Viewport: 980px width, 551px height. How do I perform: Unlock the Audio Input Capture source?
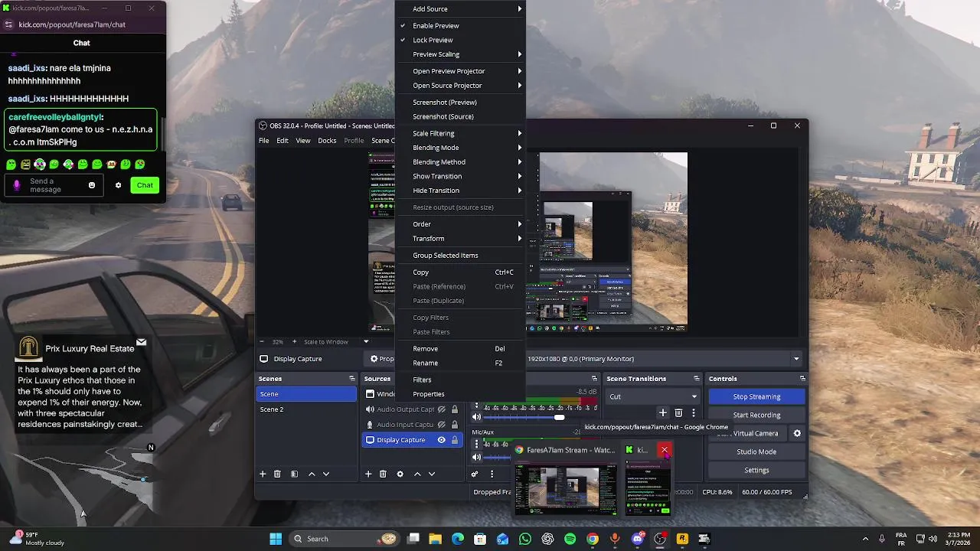[x=454, y=425]
